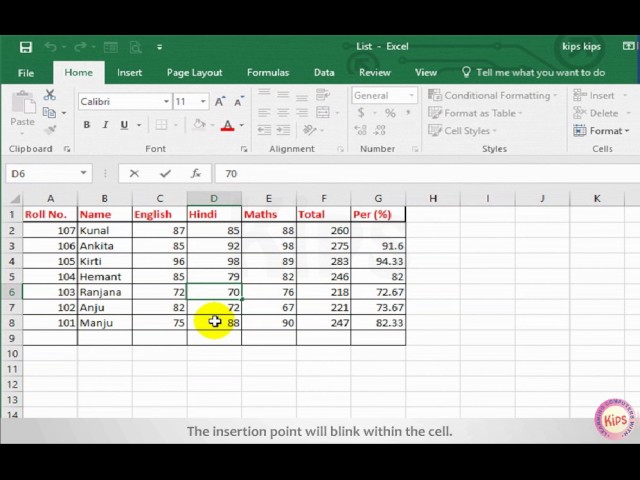Switch to the Page Layout tab
Image resolution: width=640 pixels, height=480 pixels.
coord(194,73)
